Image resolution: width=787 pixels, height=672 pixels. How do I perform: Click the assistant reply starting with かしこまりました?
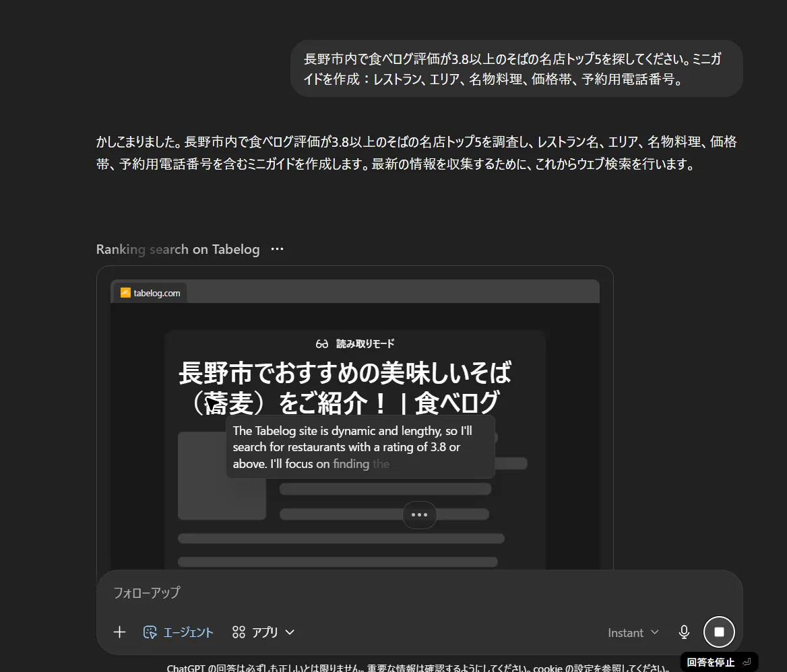click(x=416, y=153)
